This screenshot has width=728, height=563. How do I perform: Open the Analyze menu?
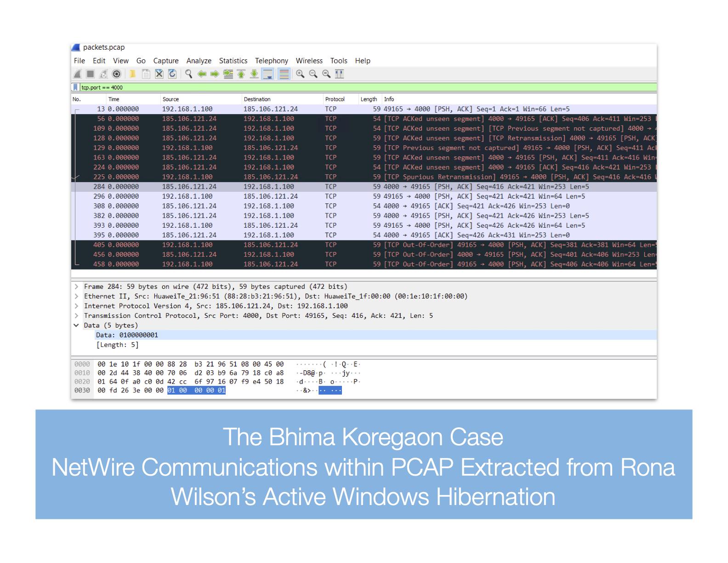tap(199, 61)
